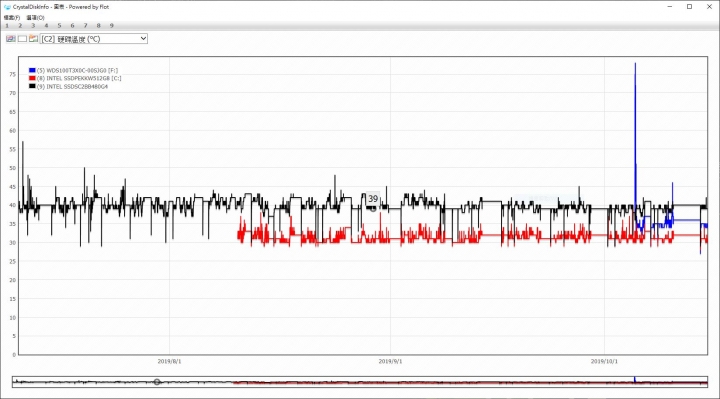This screenshot has height=399, width=720.
Task: Click the blank white toolbar button
Action: tap(22, 39)
